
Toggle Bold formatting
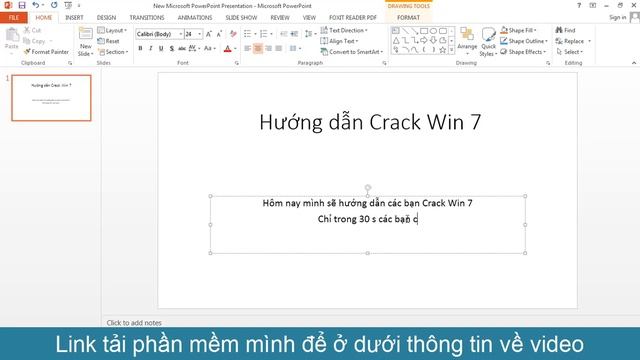pyautogui.click(x=140, y=49)
